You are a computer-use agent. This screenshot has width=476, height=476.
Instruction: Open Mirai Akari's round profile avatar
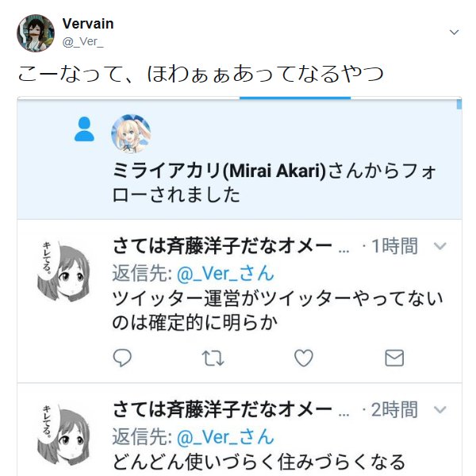[131, 134]
